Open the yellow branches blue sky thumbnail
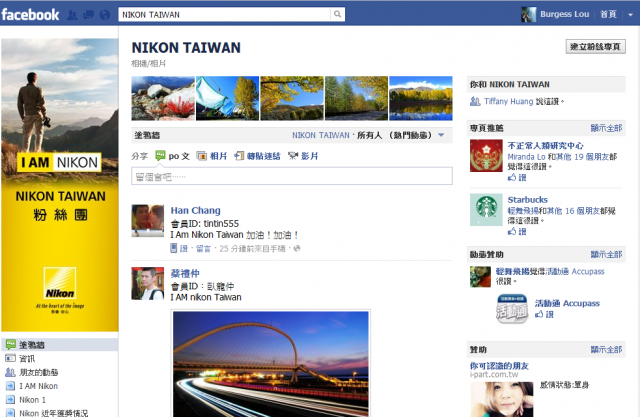The height and width of the screenshot is (417, 640). [292, 98]
